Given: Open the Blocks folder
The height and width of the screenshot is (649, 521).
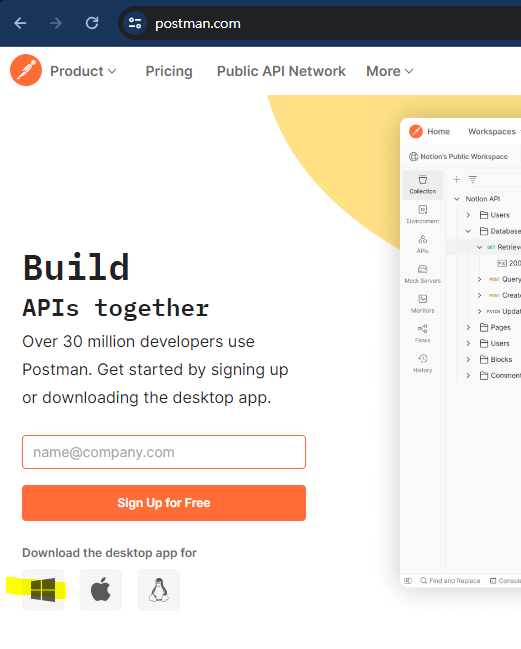Looking at the screenshot, I should [x=496, y=360].
